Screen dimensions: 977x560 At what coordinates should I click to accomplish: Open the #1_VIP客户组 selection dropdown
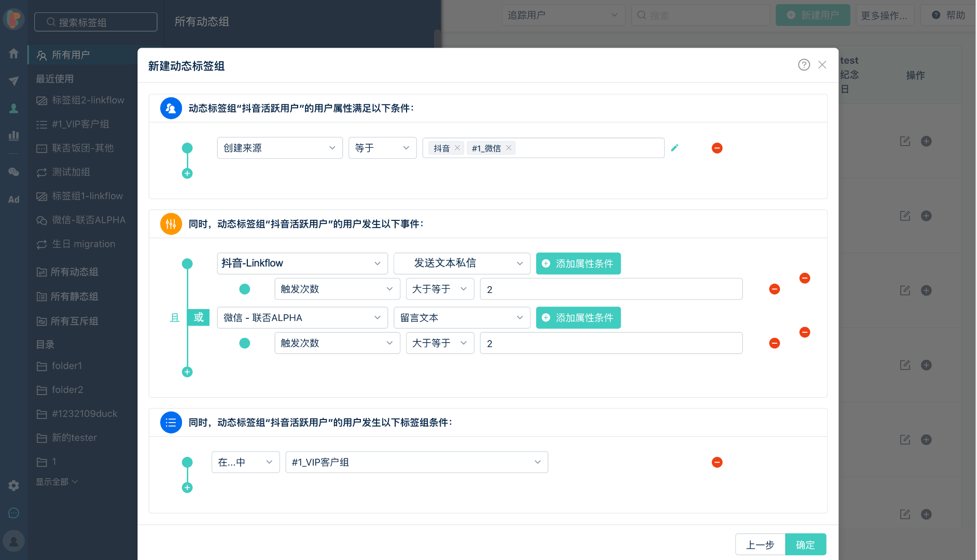pyautogui.click(x=416, y=462)
